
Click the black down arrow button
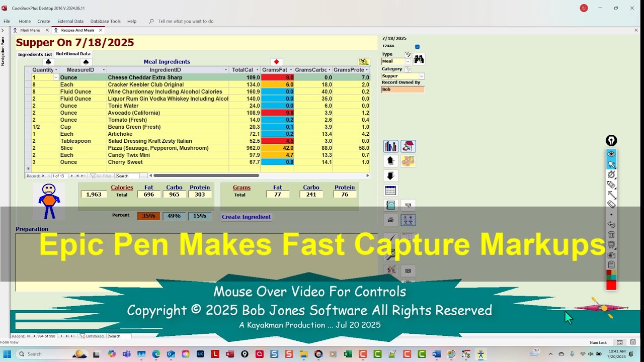tap(390, 176)
